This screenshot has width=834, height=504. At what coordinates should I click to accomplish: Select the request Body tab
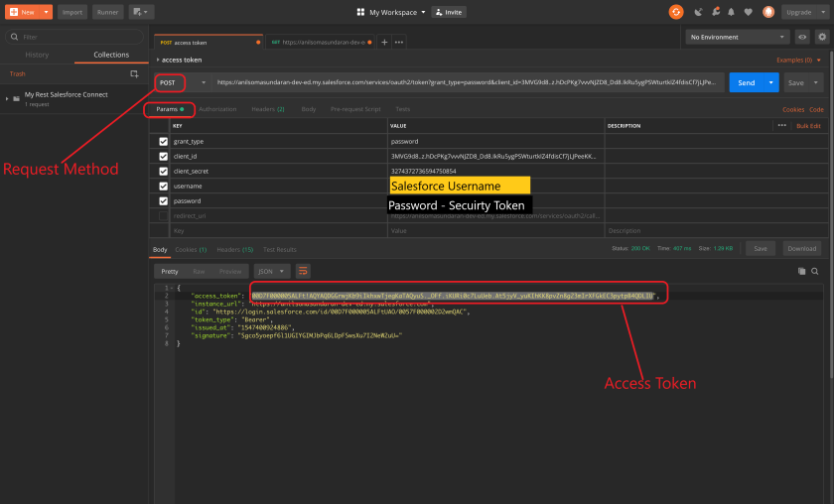click(309, 109)
